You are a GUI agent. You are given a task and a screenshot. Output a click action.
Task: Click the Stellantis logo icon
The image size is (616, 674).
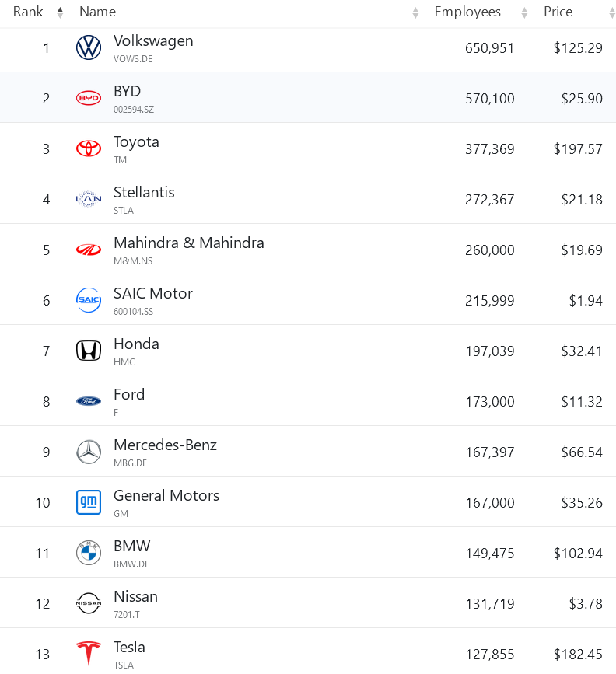89,199
